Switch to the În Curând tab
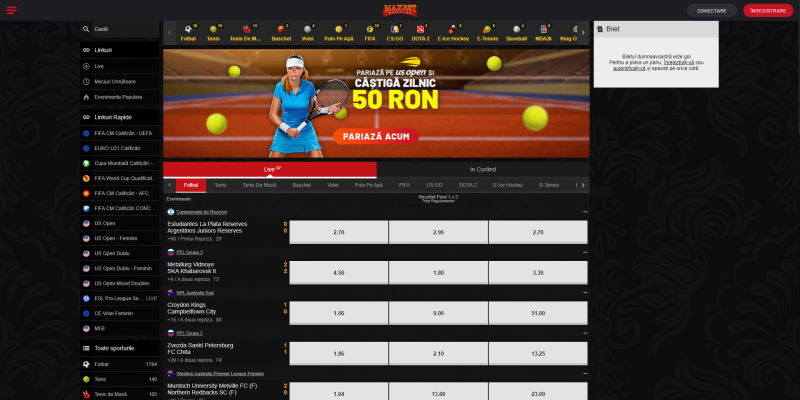Screen dimensions: 800x400 pyautogui.click(x=483, y=170)
